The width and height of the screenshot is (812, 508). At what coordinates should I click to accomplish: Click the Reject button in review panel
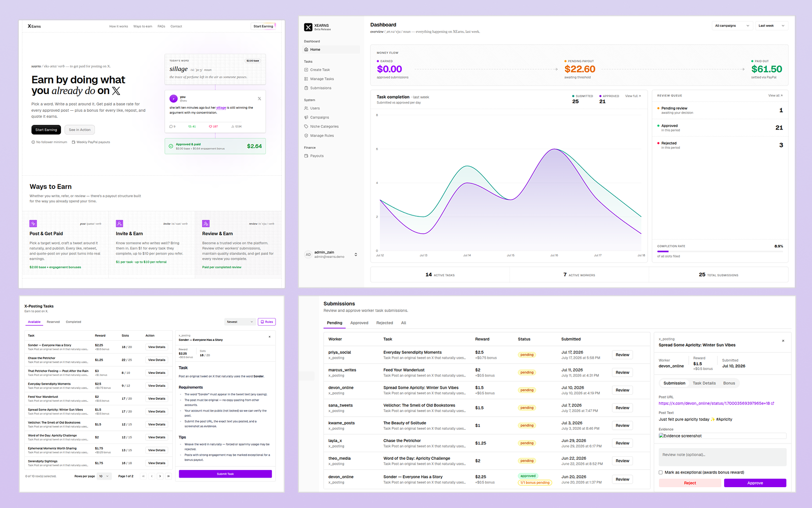tap(690, 483)
